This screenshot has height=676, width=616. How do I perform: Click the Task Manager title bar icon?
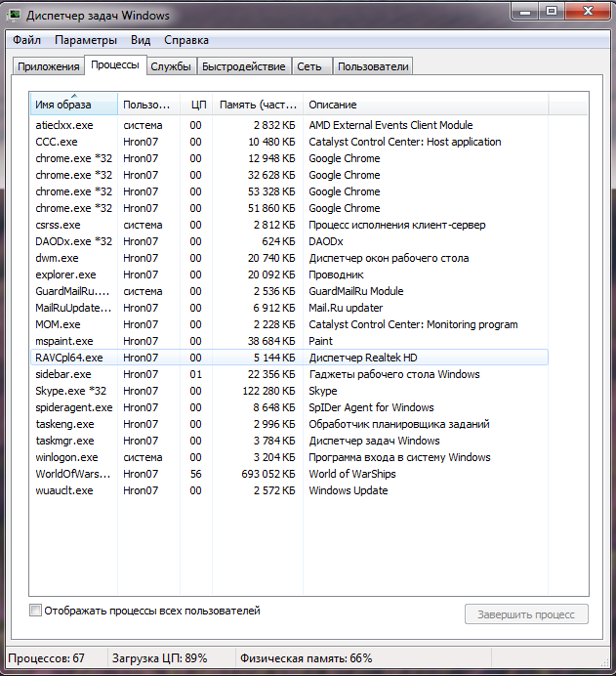15,15
